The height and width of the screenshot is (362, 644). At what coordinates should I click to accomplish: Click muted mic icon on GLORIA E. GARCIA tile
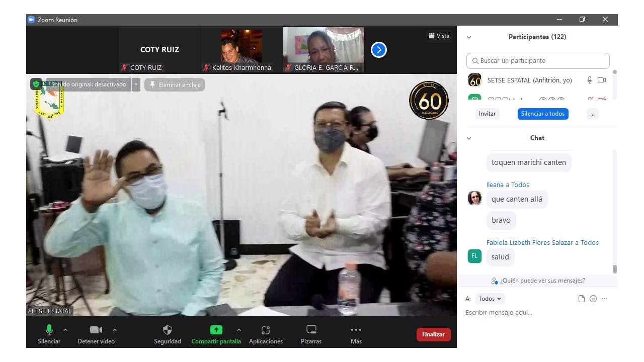coord(288,67)
